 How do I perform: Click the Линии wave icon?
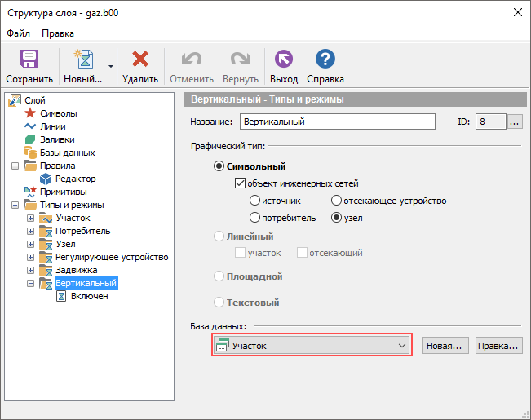coord(30,126)
